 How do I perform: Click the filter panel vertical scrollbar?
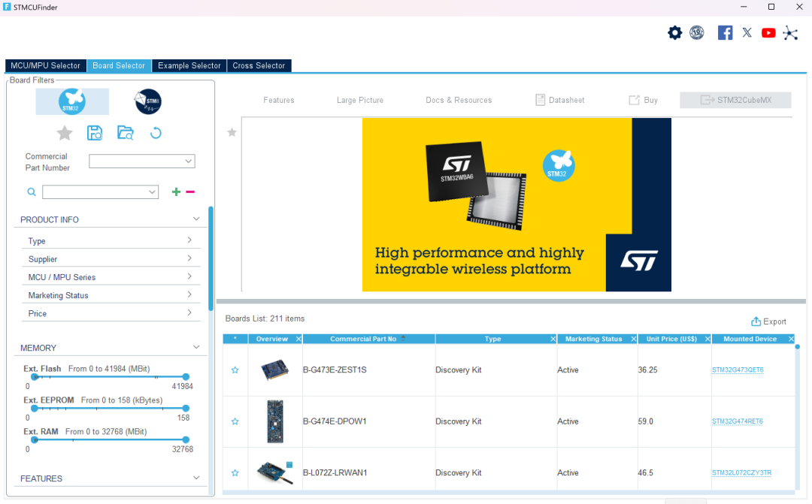pyautogui.click(x=211, y=258)
